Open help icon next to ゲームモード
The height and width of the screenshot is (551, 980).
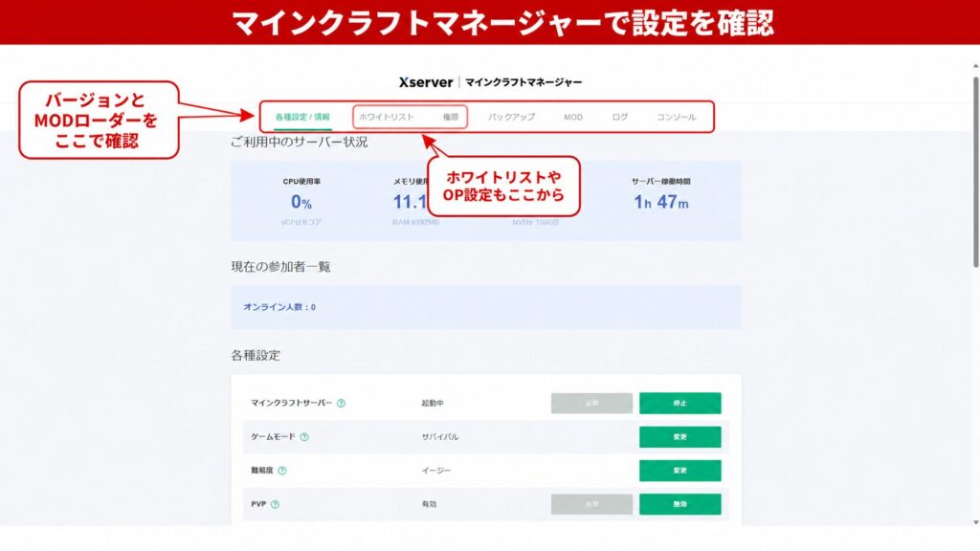(304, 436)
